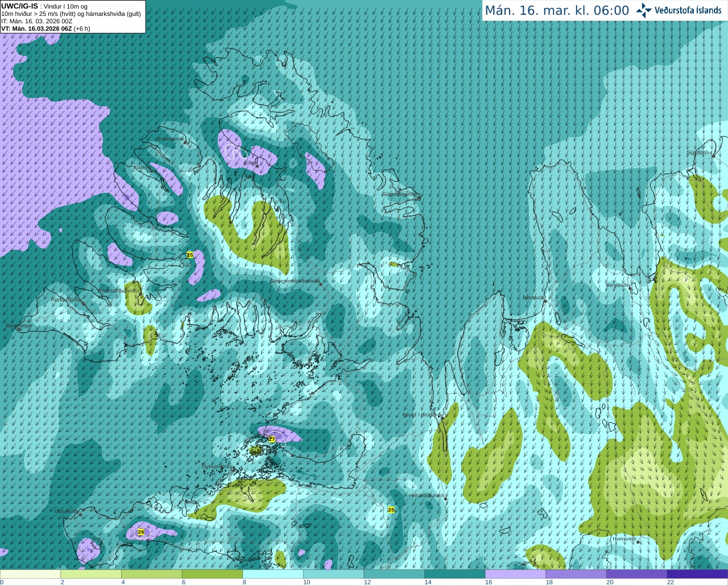Pick the deep indigo above-22 legend swatch
The height and width of the screenshot is (586, 728).
(697, 574)
